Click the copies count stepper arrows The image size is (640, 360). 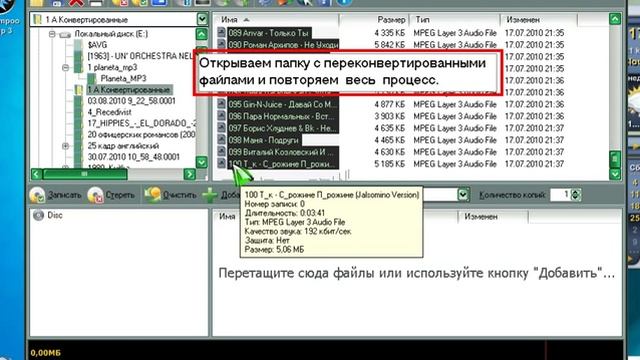click(x=576, y=195)
